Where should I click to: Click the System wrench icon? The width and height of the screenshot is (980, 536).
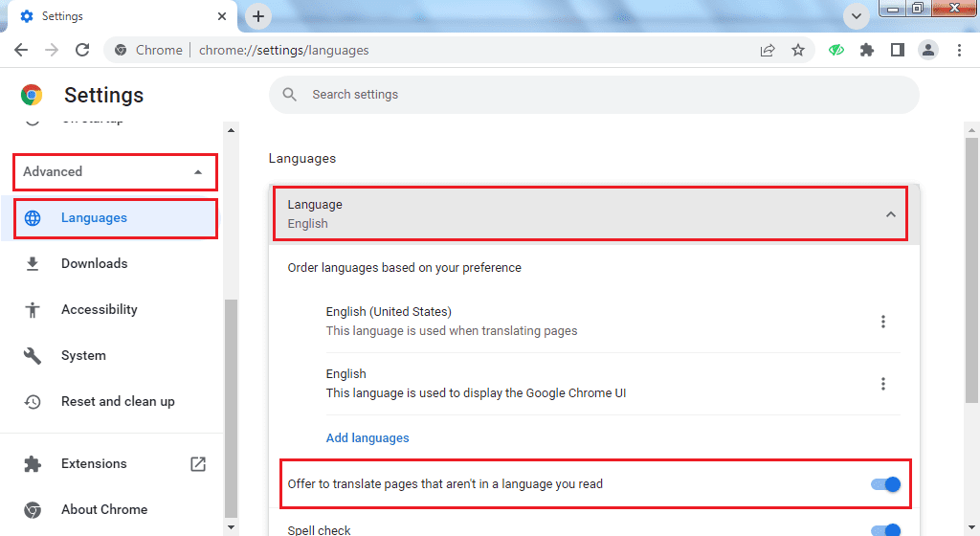(33, 355)
